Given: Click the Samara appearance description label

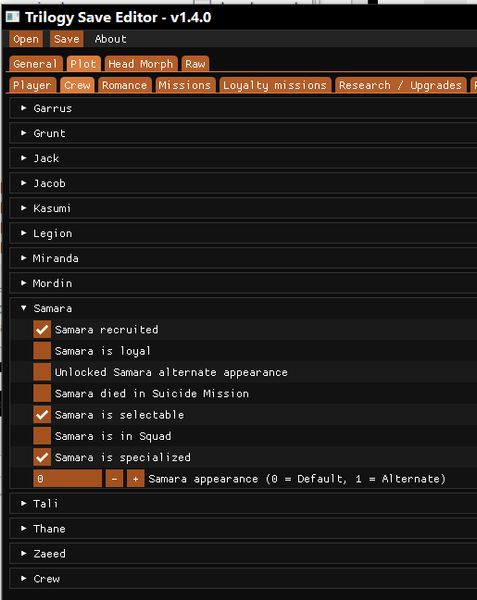Looking at the screenshot, I should pyautogui.click(x=297, y=479).
